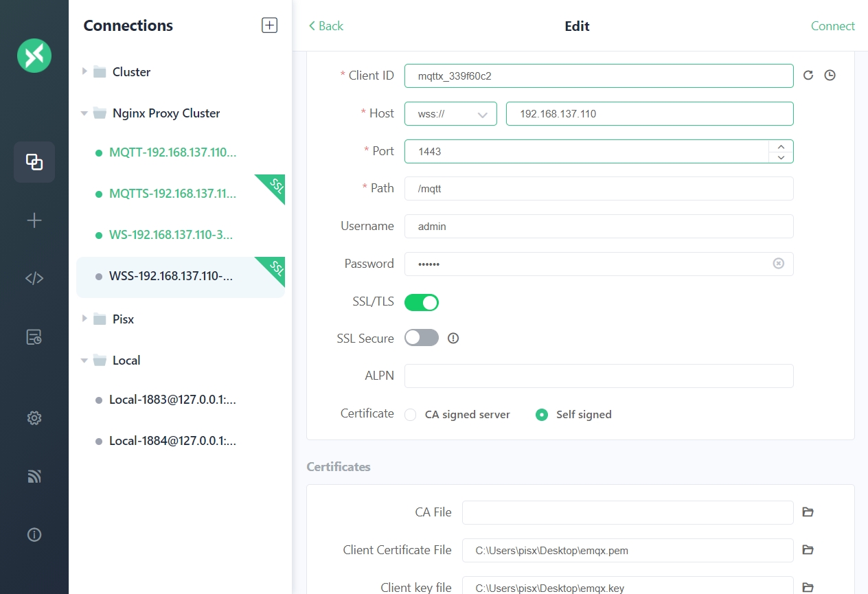Open the Connections page in sidebar
The image size is (868, 594).
(34, 162)
